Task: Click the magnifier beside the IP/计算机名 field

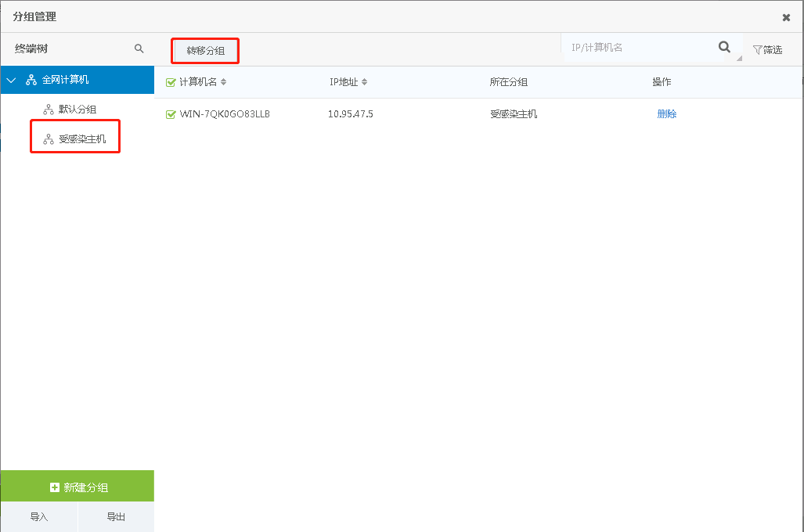Action: click(724, 48)
